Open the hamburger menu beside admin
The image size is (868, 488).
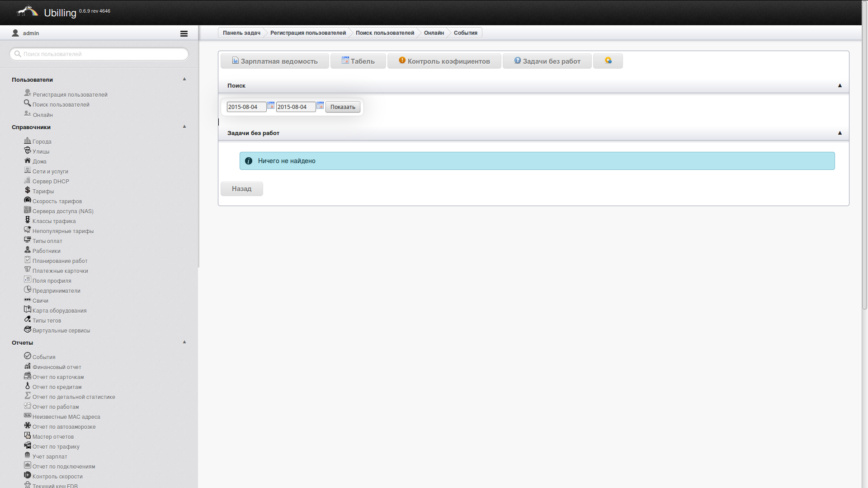click(184, 33)
